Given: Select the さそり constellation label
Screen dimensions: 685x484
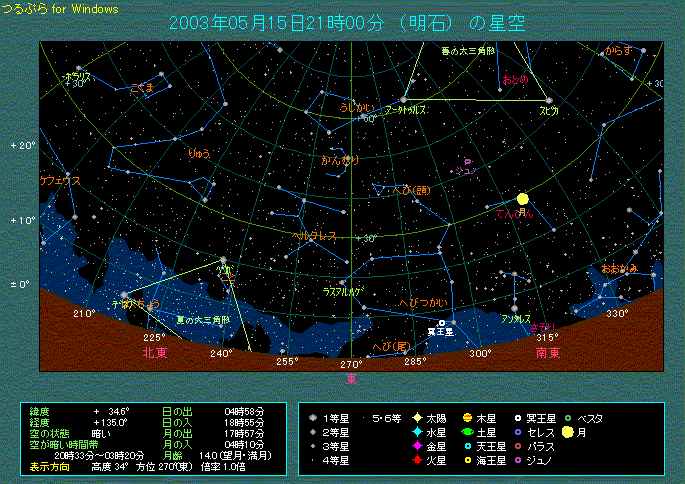Looking at the screenshot, I should coord(543,327).
